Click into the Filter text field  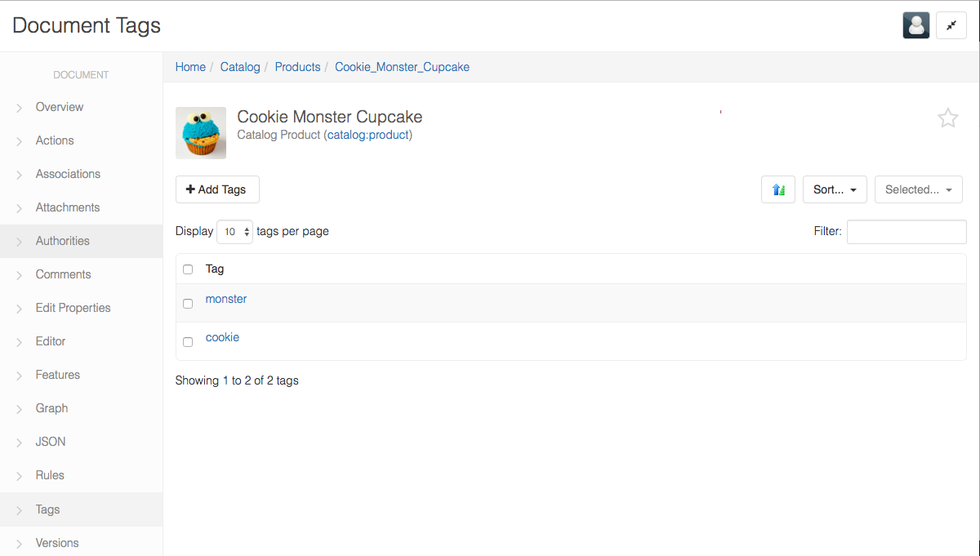coord(906,232)
